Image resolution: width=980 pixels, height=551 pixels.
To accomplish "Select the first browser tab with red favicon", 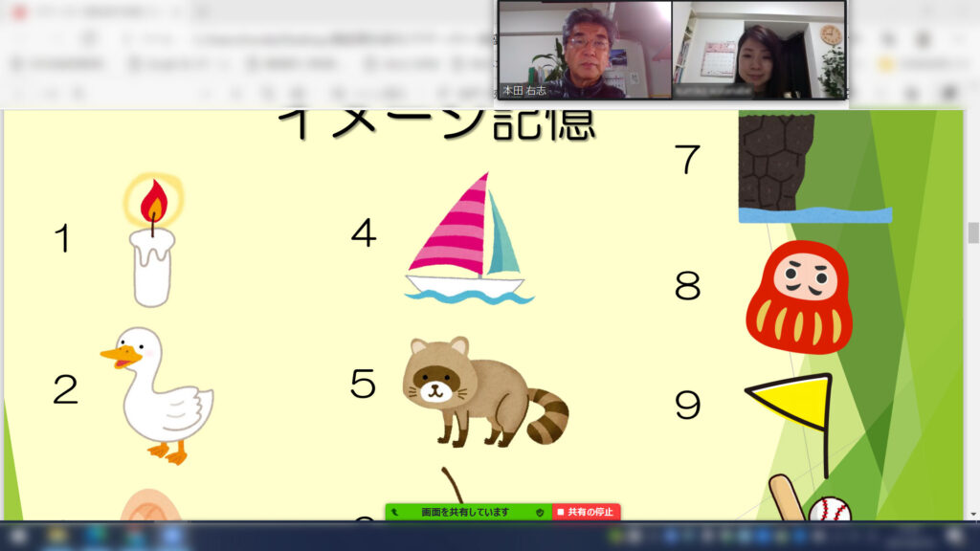I will pos(86,12).
